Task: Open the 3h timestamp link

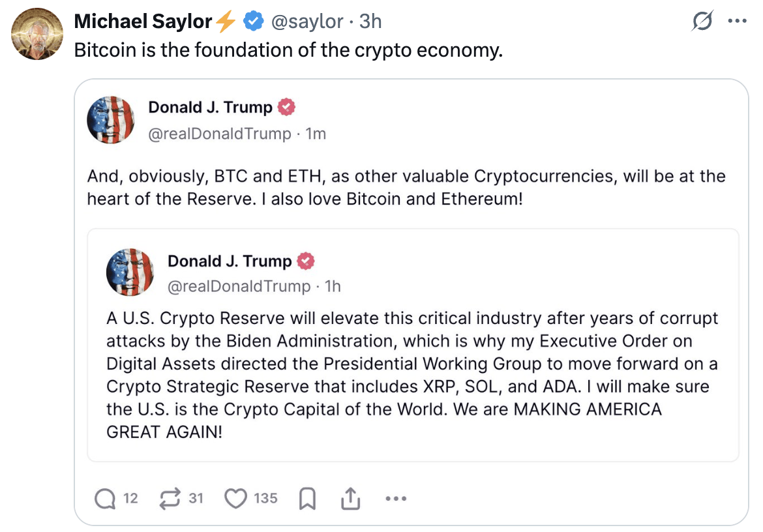Action: tap(370, 22)
